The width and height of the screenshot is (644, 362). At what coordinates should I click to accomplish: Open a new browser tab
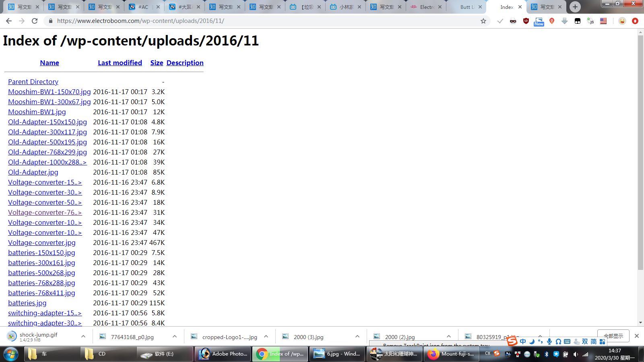tap(575, 7)
